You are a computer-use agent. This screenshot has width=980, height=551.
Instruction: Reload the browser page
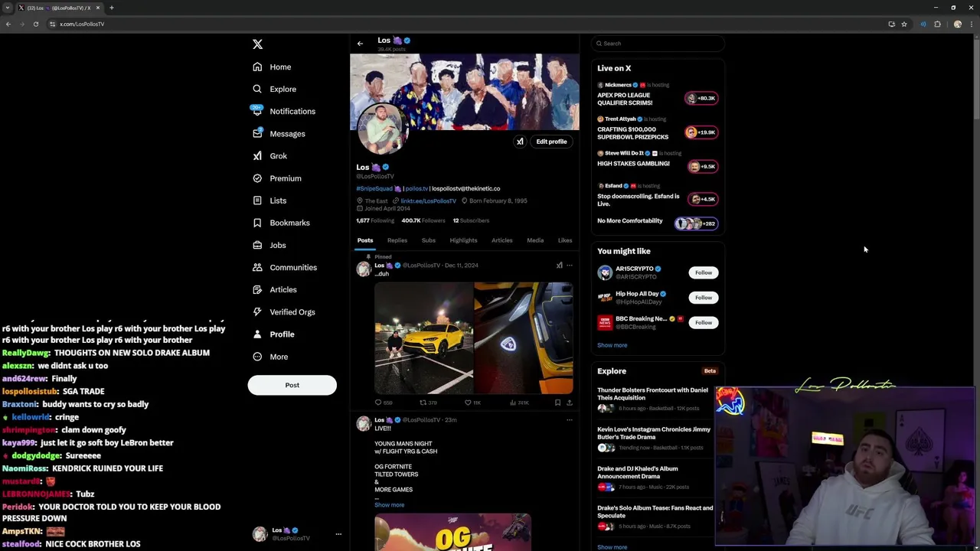[x=35, y=24]
